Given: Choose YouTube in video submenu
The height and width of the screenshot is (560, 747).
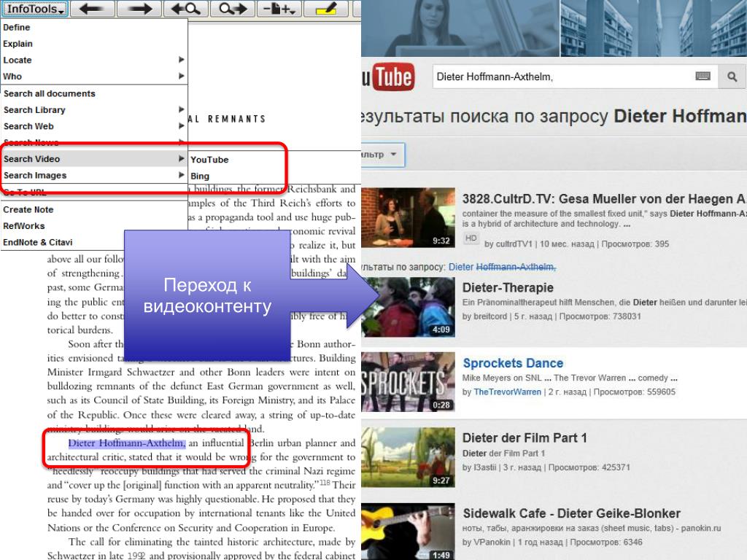Looking at the screenshot, I should click(x=209, y=160).
